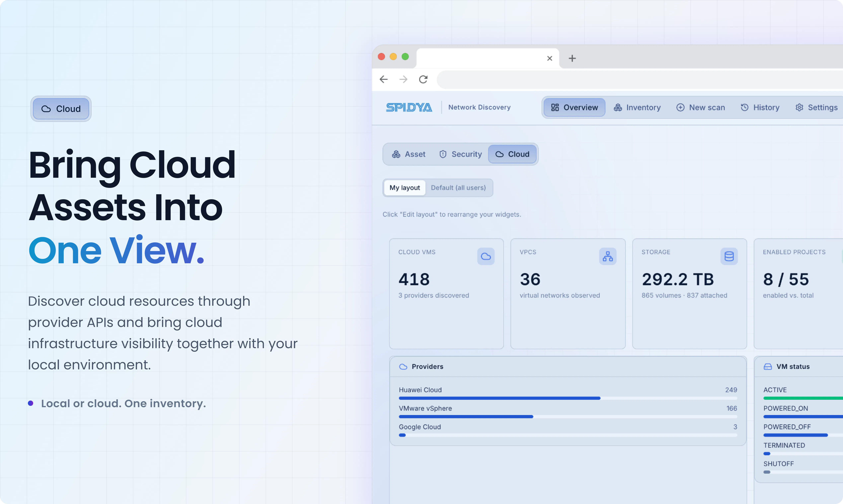
Task: Close the current browser tab
Action: [x=550, y=58]
